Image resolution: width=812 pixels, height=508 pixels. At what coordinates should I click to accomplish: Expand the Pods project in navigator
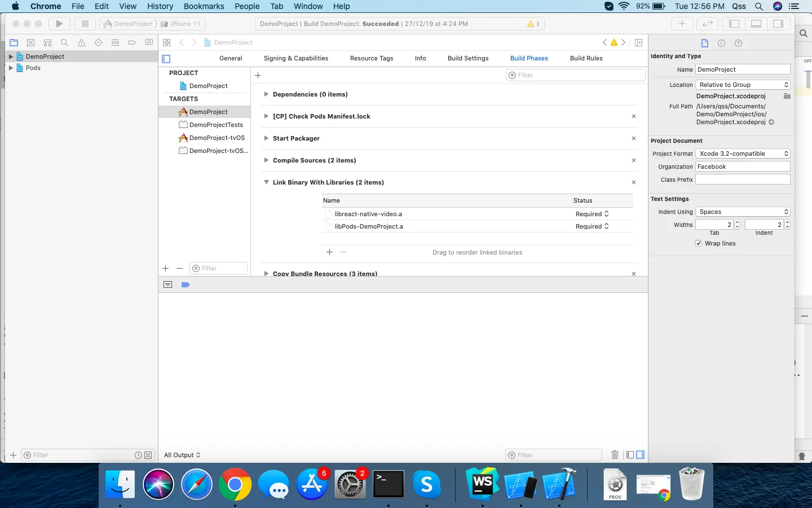point(11,68)
